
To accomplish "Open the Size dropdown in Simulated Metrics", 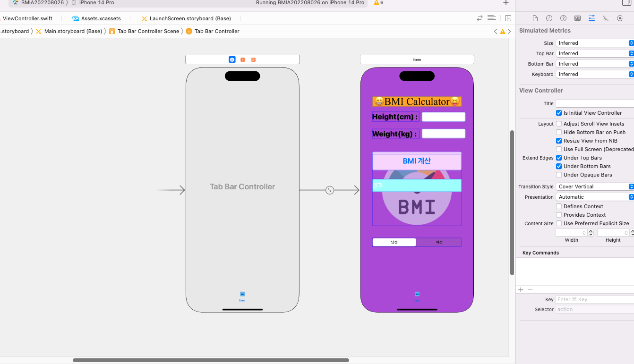I will (x=595, y=43).
